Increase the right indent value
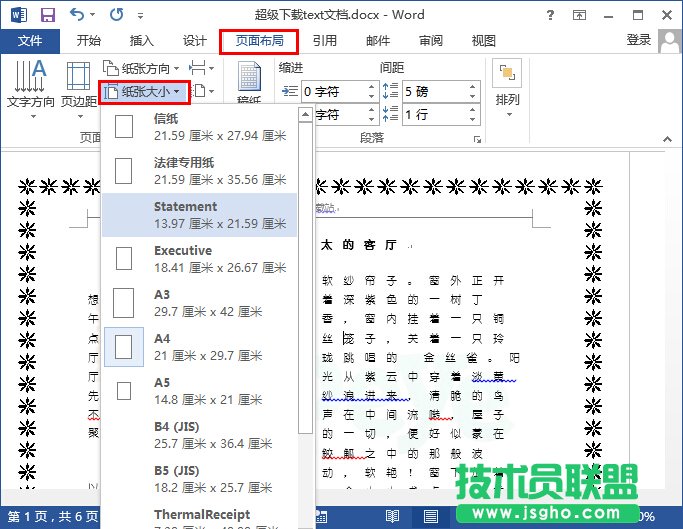This screenshot has height=529, width=683. click(371, 110)
